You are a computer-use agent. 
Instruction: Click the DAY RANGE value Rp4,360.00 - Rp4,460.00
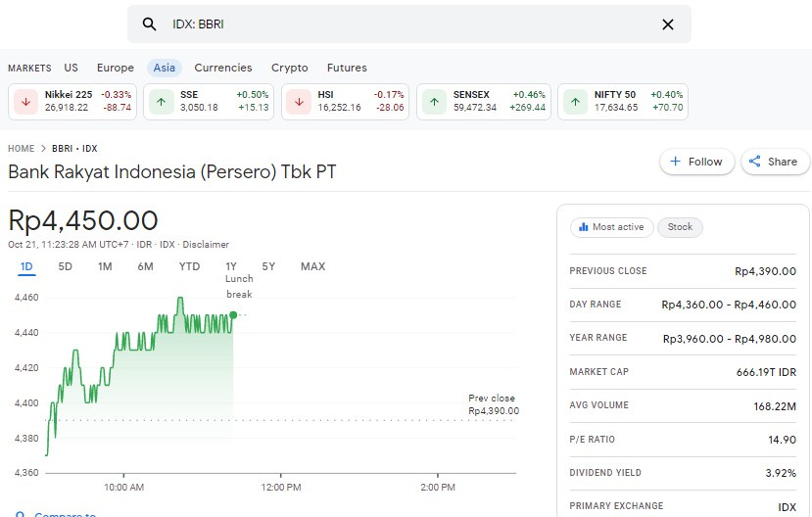tap(729, 305)
